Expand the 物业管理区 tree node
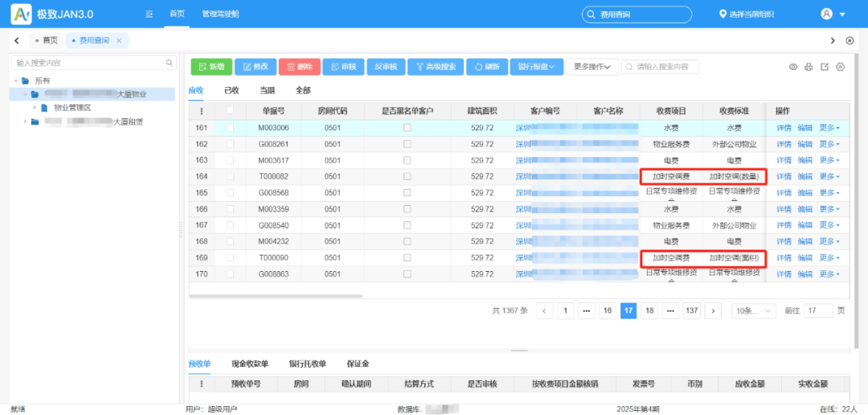868x415 pixels. (35, 108)
